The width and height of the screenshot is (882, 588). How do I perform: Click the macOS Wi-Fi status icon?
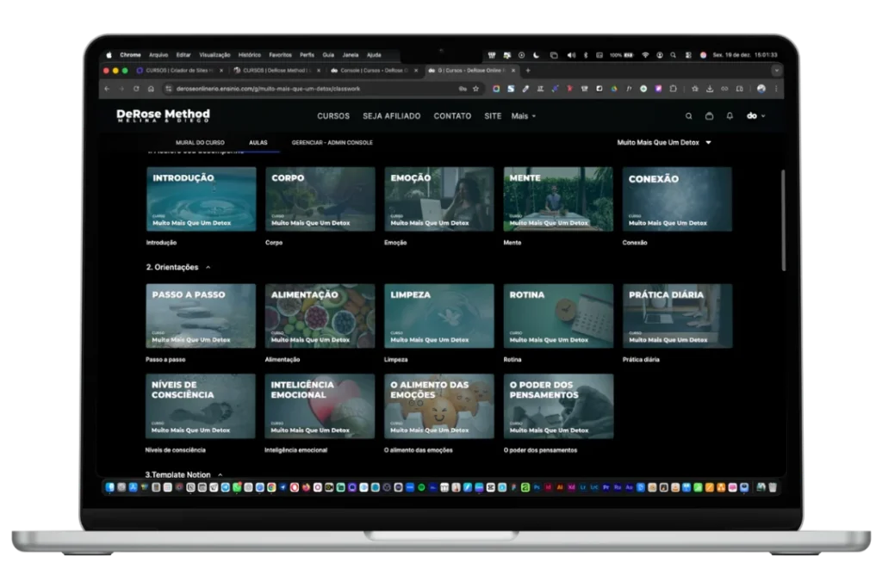pos(645,55)
